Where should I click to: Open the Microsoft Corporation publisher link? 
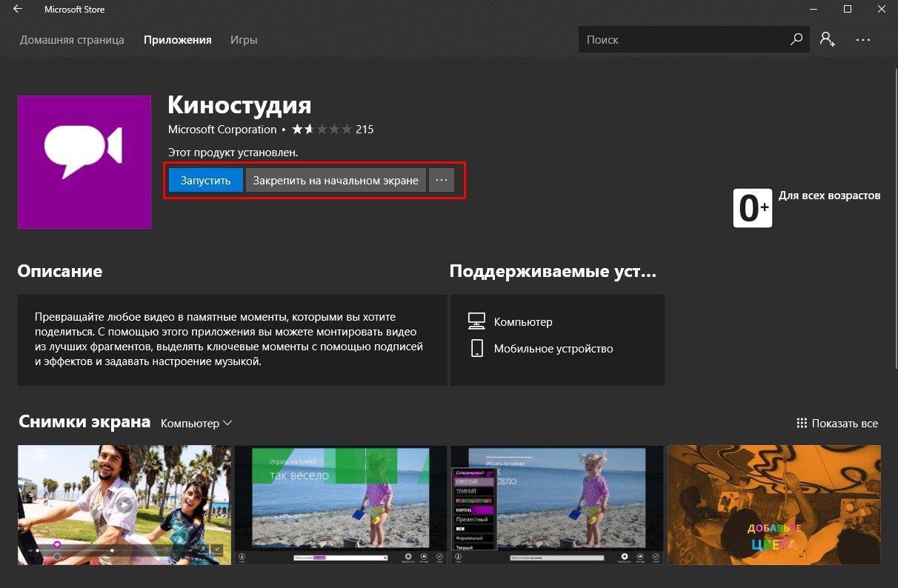[x=222, y=130]
